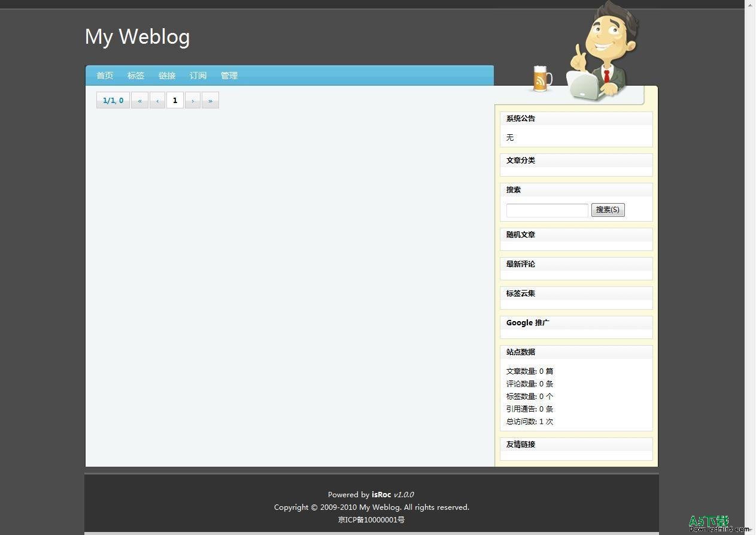
Task: Click the 搜索 panel heading
Action: point(514,190)
